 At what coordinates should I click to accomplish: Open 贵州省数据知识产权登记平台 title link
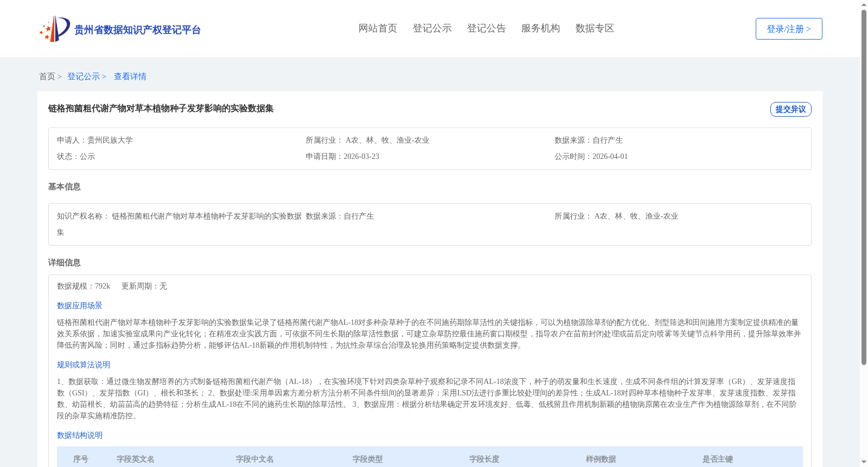[x=137, y=30]
